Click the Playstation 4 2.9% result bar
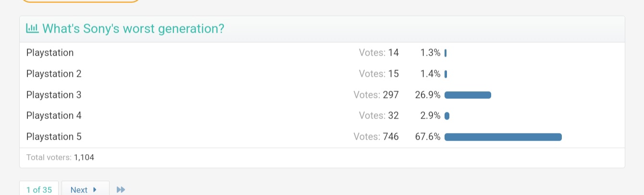This screenshot has height=195, width=644. (x=447, y=116)
